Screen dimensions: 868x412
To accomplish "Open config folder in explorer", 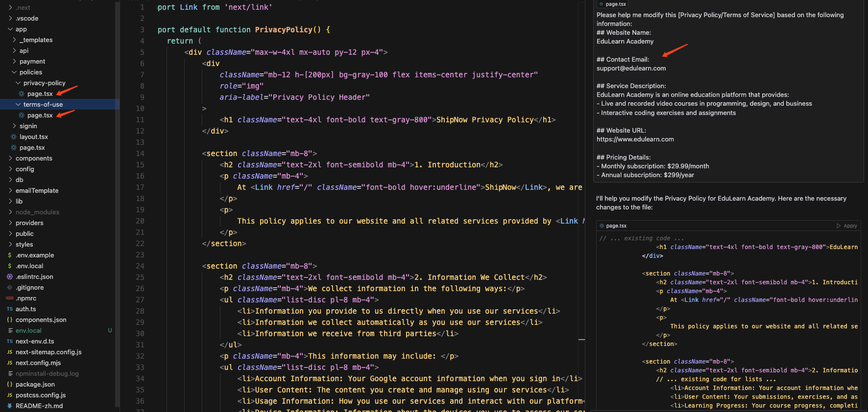I will (25, 169).
